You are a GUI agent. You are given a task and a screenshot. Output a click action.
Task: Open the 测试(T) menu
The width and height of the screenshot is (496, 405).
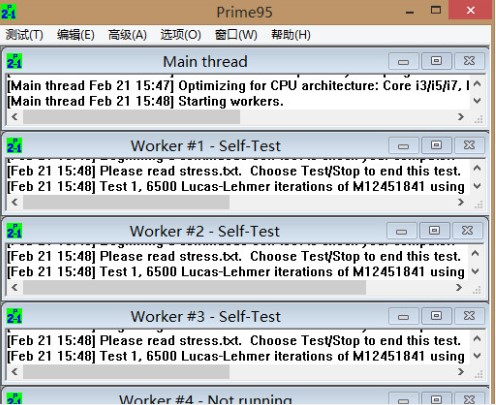point(24,35)
